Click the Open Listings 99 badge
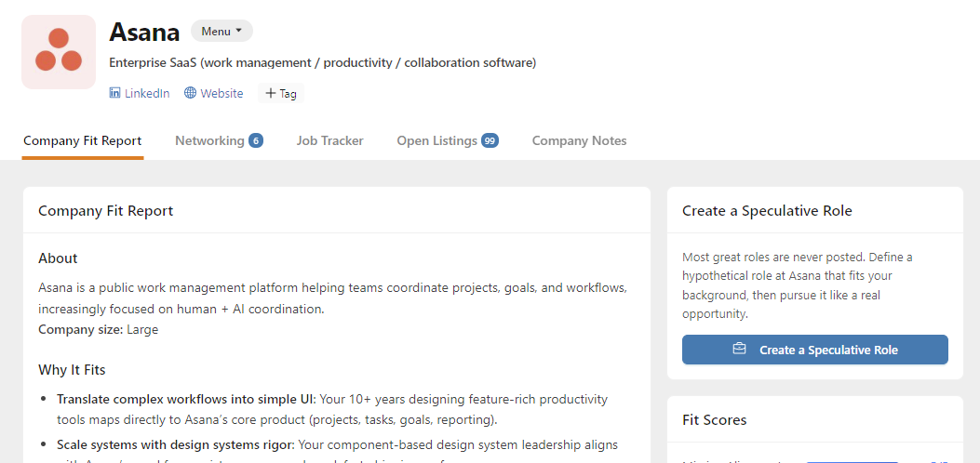 490,141
